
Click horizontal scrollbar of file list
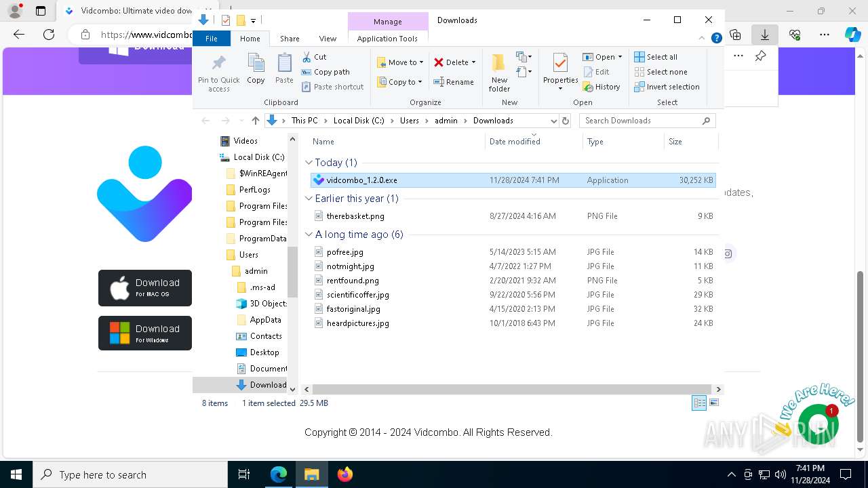(x=513, y=389)
